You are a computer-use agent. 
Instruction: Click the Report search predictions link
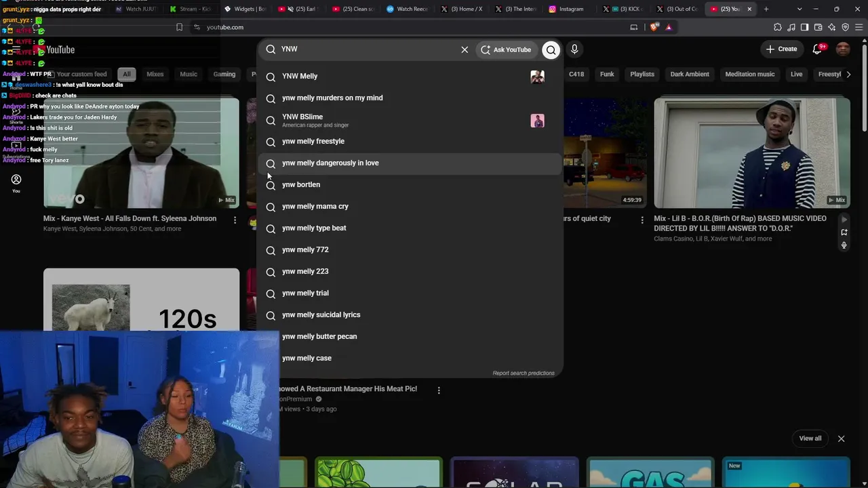point(524,373)
